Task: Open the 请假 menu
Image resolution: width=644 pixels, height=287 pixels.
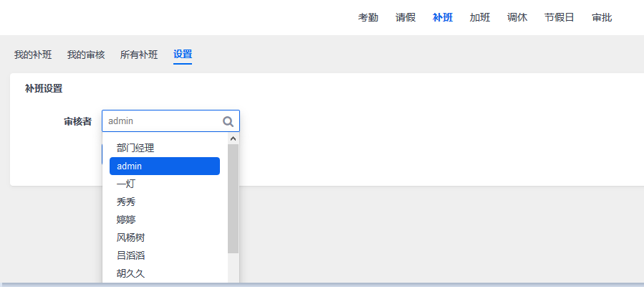Action: pos(405,18)
